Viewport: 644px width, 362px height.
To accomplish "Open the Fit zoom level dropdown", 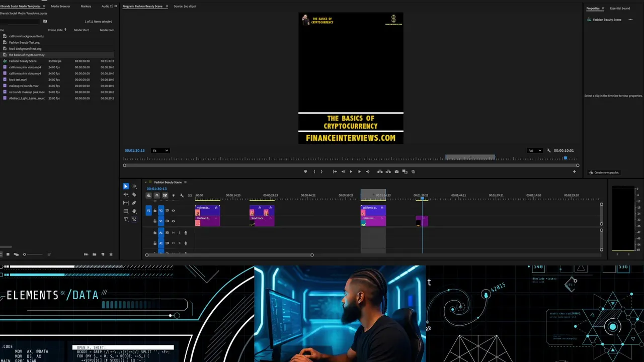I will click(x=160, y=150).
